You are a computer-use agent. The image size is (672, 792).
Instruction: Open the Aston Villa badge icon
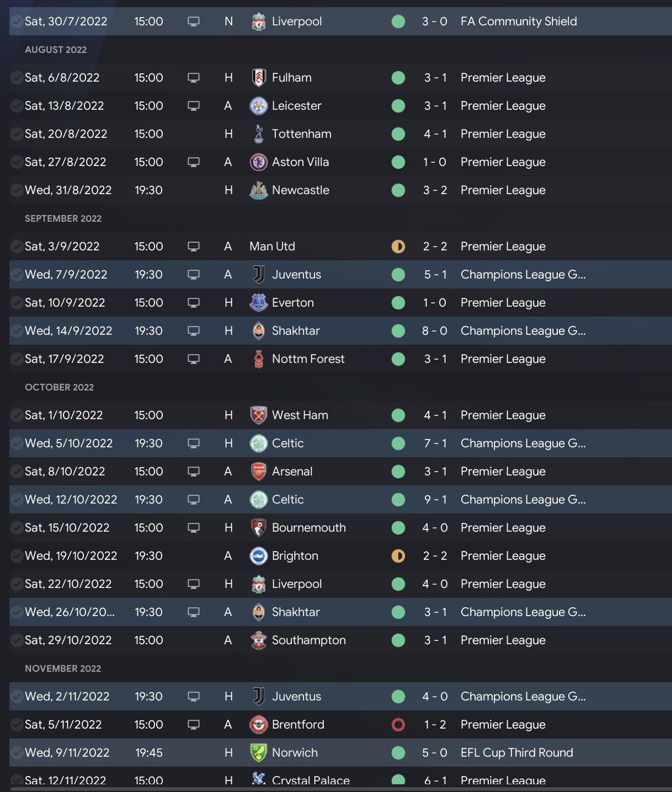tap(258, 162)
